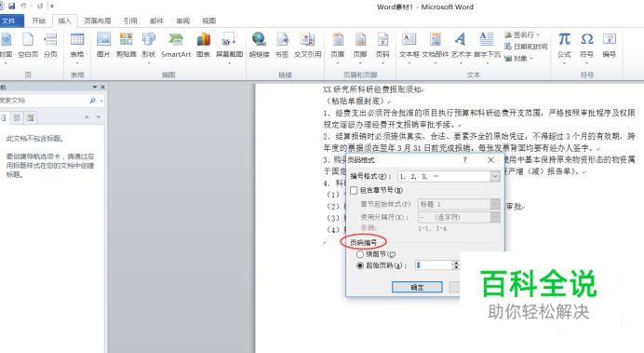The image size is (644, 353).
Task: Insert a text box (文本框)
Action: click(x=409, y=48)
